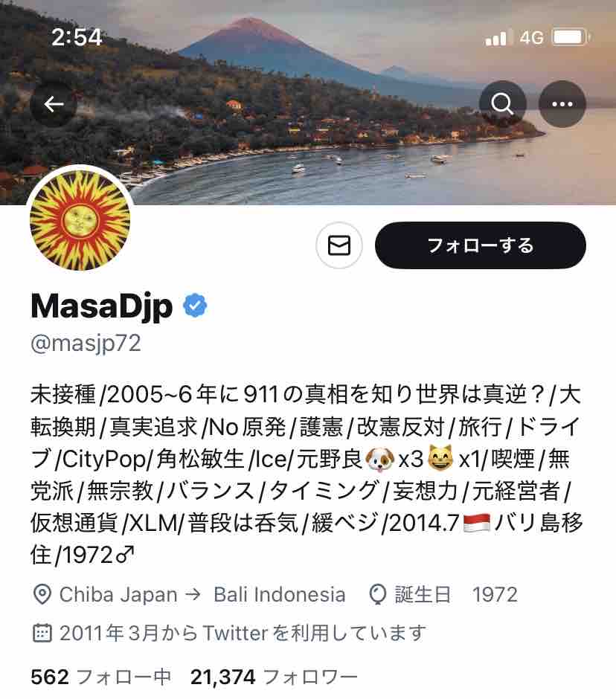
Task: Tap the blue verified badge
Action: [195, 306]
